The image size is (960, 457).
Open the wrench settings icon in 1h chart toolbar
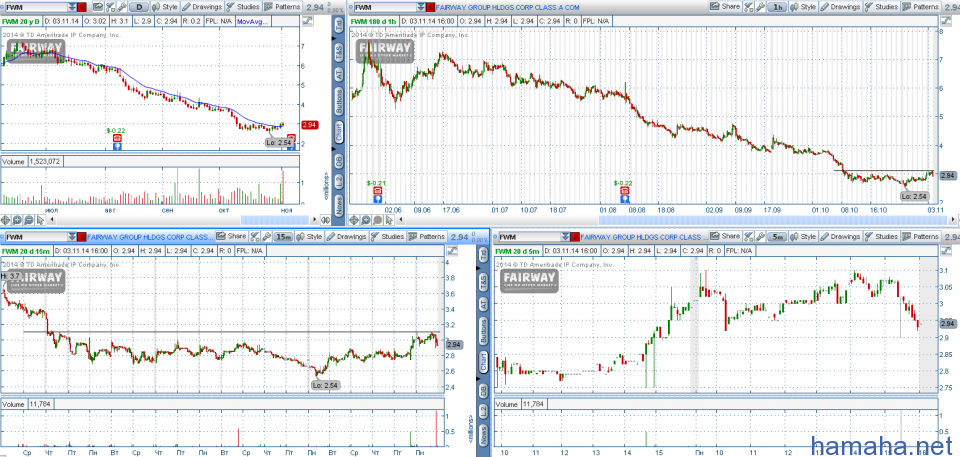click(x=760, y=7)
